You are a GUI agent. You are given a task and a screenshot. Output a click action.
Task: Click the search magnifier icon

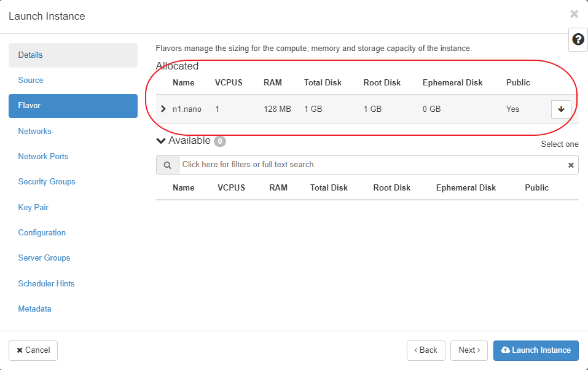point(167,165)
